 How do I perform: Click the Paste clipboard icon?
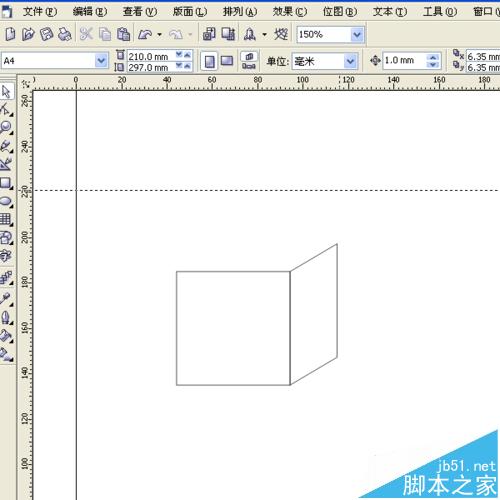click(x=123, y=34)
